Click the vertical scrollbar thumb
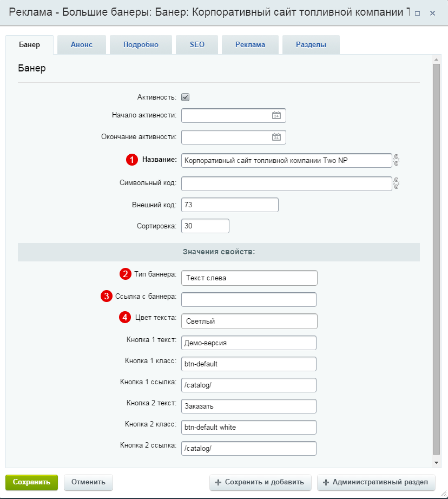448x499 pixels. click(x=436, y=259)
